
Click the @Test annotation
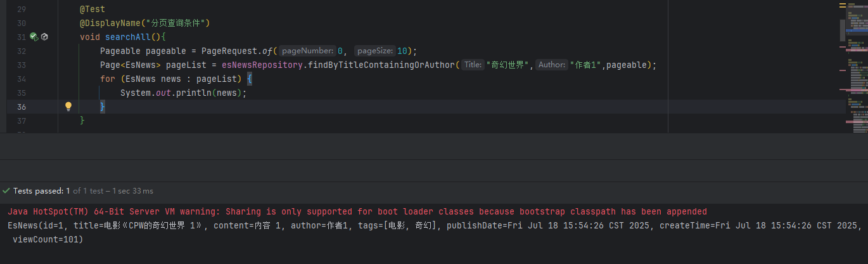click(93, 10)
